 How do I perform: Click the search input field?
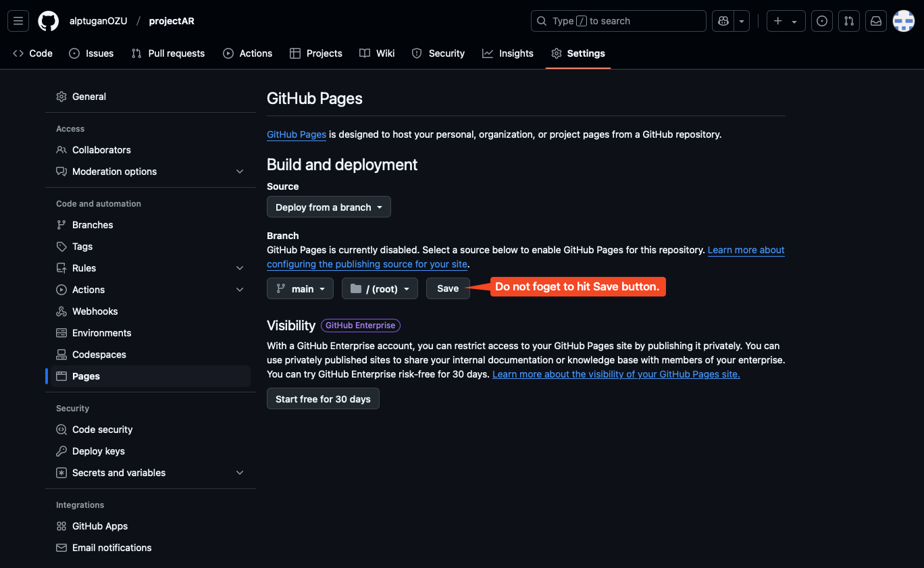tap(619, 21)
